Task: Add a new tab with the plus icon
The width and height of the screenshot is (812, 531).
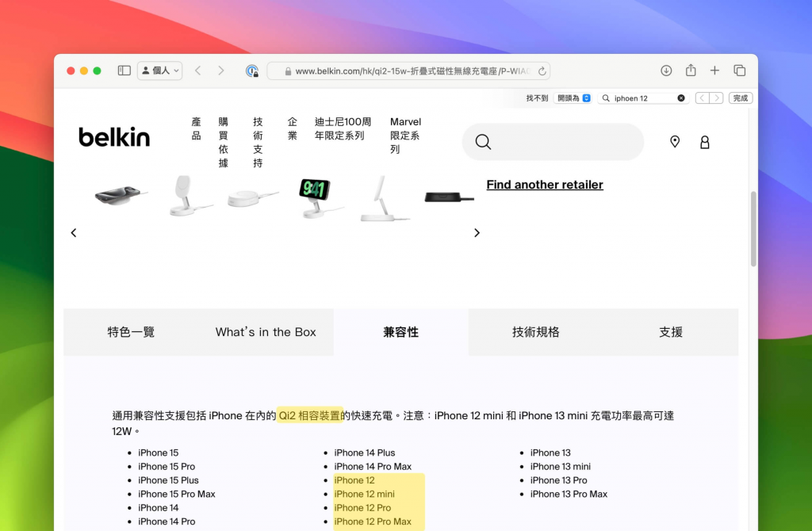Action: coord(714,71)
